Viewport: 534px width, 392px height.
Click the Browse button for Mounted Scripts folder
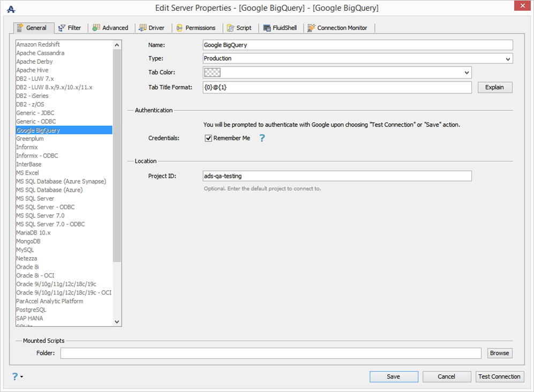click(499, 353)
